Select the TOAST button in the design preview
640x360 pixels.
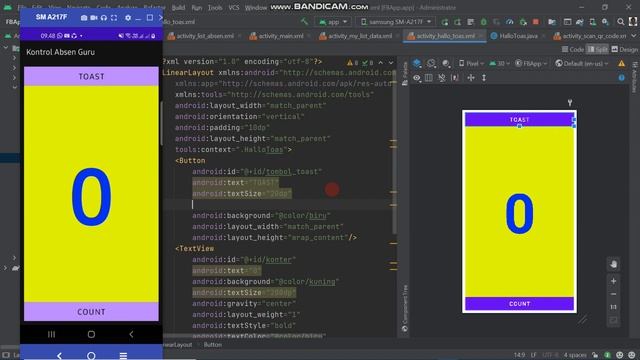pyautogui.click(x=519, y=120)
